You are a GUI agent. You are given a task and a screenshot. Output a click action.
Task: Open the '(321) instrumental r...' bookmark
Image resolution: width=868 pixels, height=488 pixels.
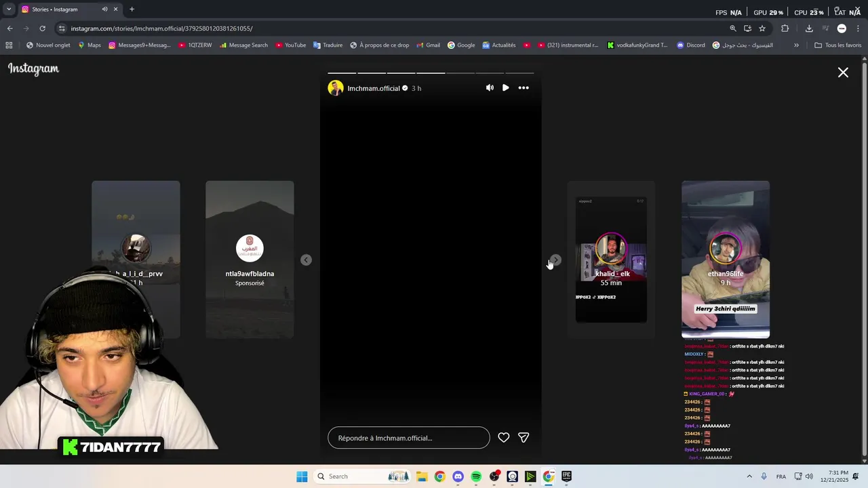click(x=568, y=45)
